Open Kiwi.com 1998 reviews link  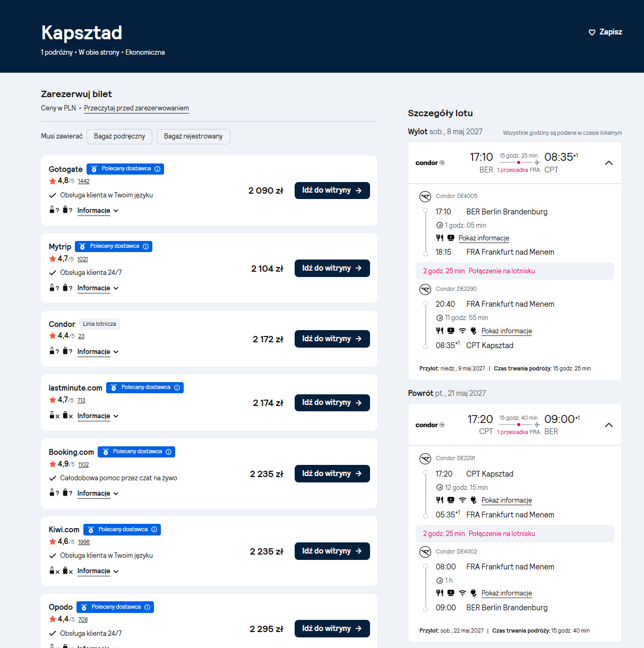[84, 542]
